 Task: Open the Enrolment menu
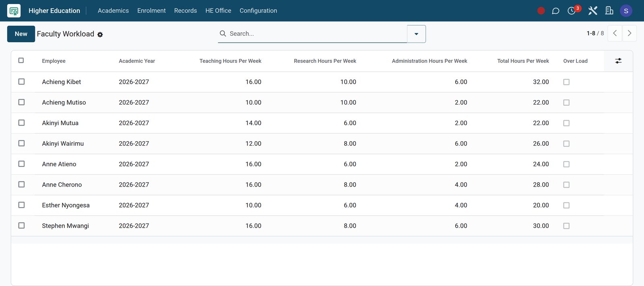[x=151, y=11]
